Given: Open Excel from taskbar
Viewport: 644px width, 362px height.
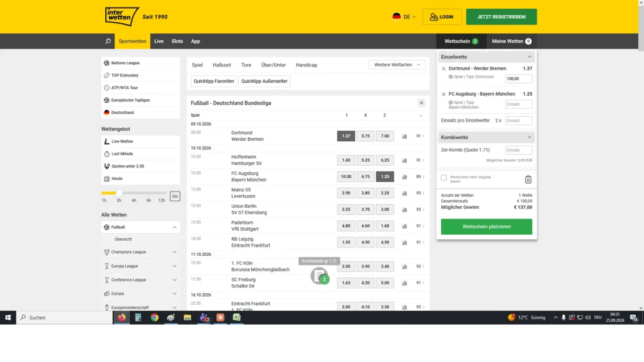Looking at the screenshot, I should click(237, 317).
